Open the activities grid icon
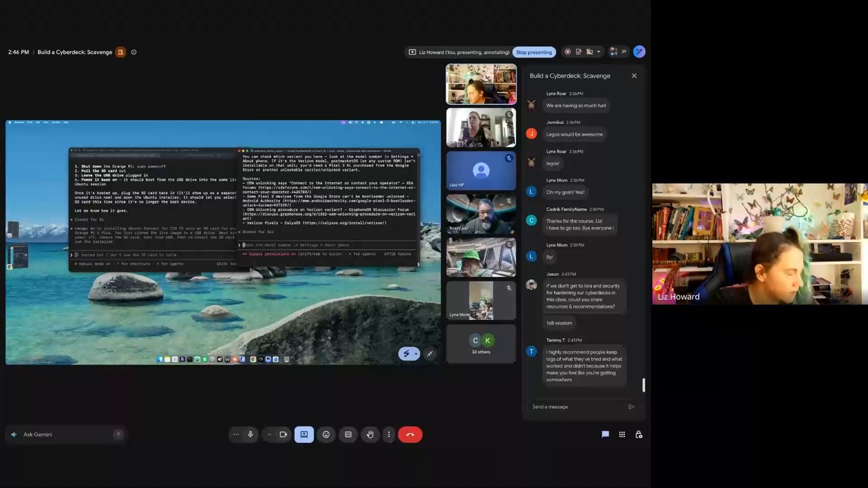The width and height of the screenshot is (868, 488). coord(622,434)
